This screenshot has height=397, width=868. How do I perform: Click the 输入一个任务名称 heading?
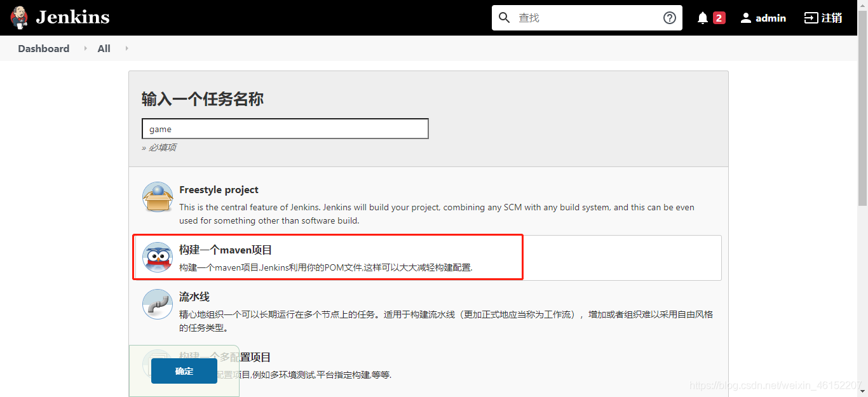point(203,99)
